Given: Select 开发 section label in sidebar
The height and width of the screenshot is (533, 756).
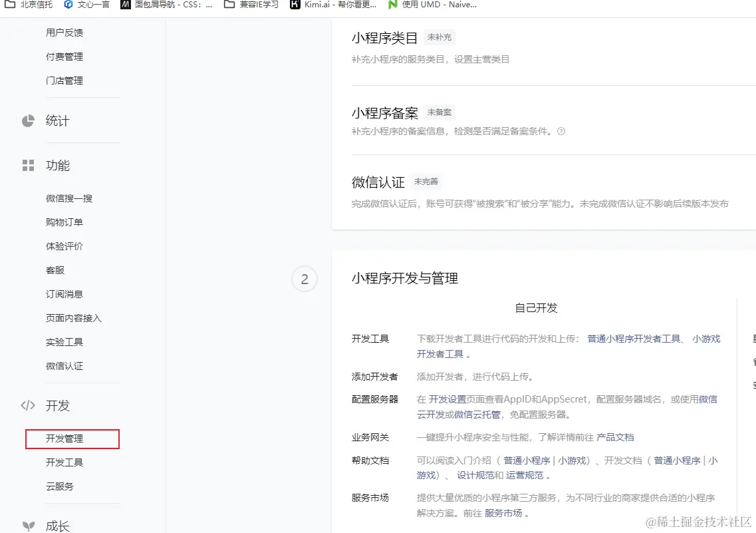Looking at the screenshot, I should (x=57, y=406).
